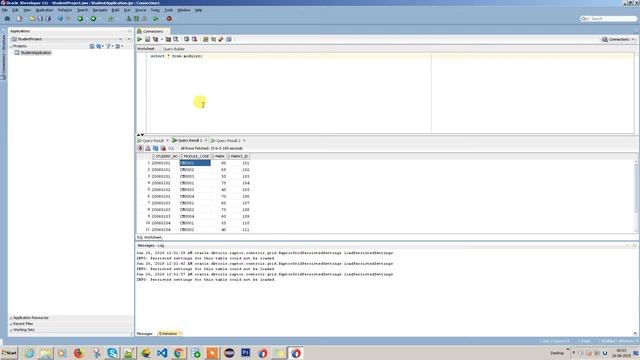The width and height of the screenshot is (640, 360).
Task: Click the New document icon in the main toolbar
Action: [20, 18]
